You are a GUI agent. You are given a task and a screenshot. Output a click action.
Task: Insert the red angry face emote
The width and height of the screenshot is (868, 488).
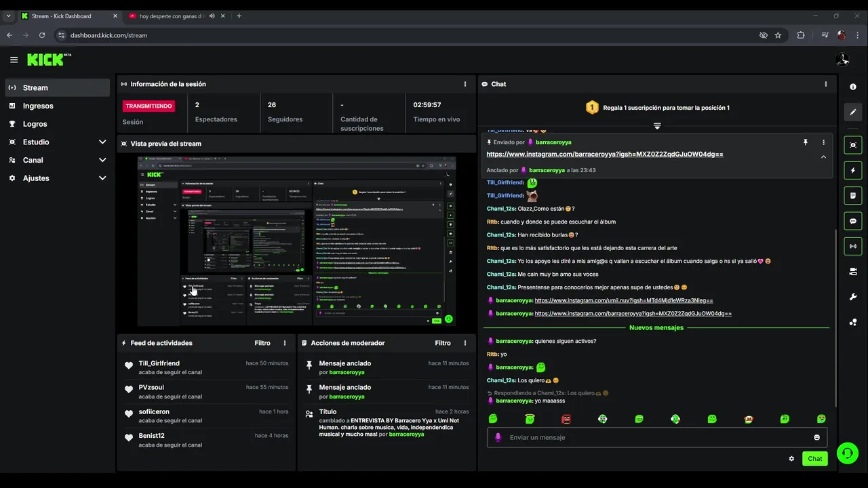point(566,419)
